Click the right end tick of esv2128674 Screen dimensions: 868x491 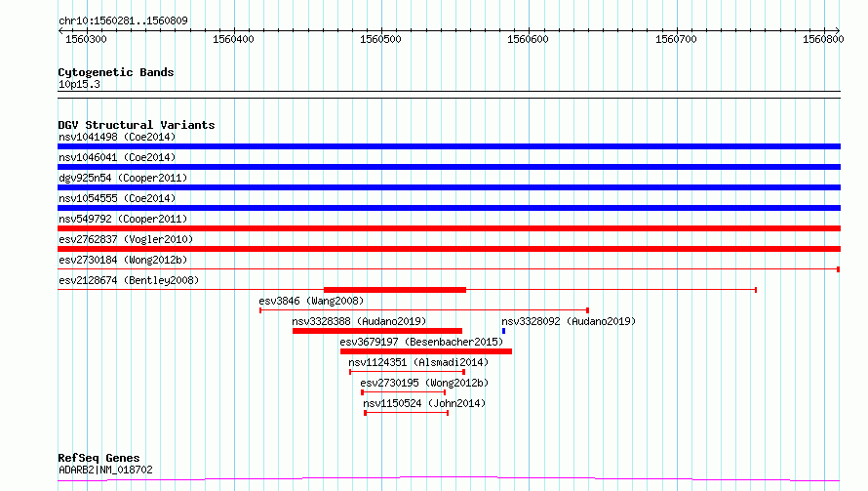point(756,290)
